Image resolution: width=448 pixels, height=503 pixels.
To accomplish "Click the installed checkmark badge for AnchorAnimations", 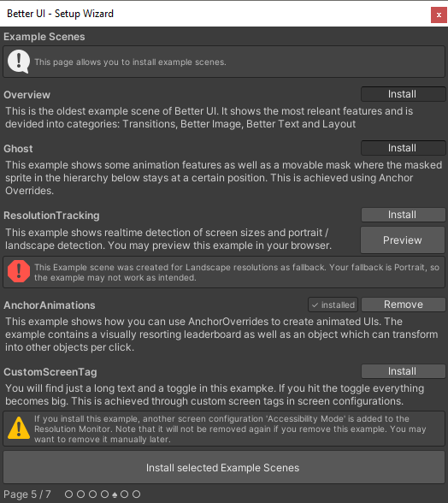I will tap(333, 305).
